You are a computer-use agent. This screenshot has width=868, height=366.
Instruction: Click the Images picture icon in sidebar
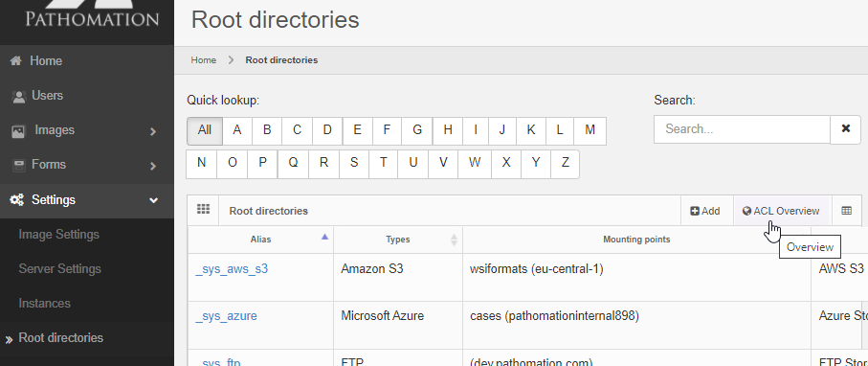(18, 131)
